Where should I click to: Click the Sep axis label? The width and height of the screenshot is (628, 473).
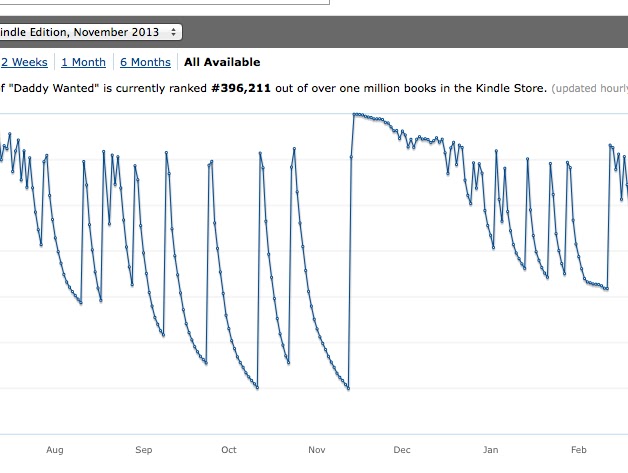pyautogui.click(x=144, y=450)
